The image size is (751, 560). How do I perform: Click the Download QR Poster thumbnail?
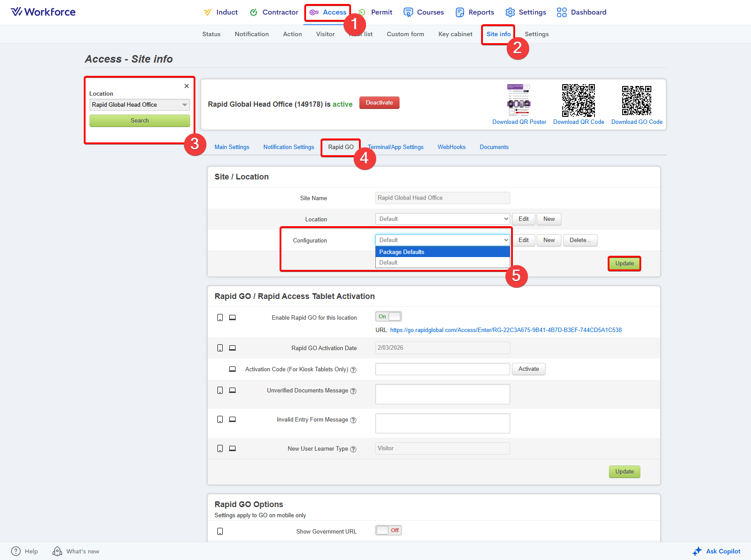point(519,100)
